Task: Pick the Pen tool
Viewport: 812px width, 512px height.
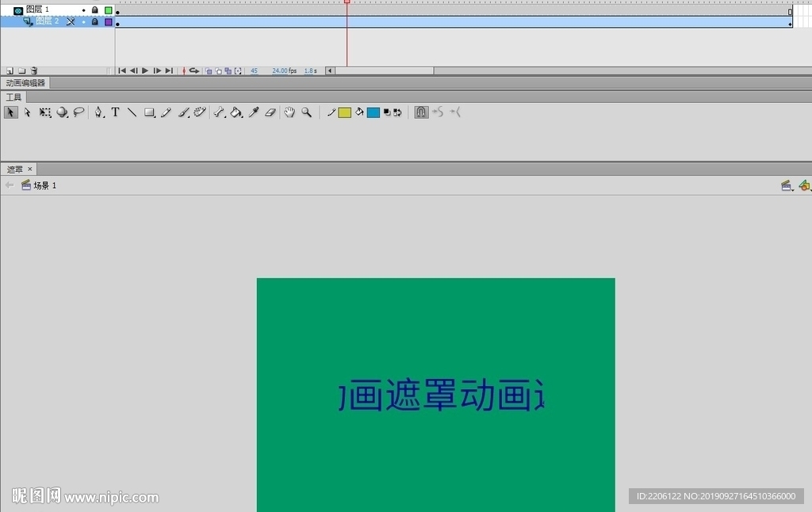Action: tap(97, 112)
